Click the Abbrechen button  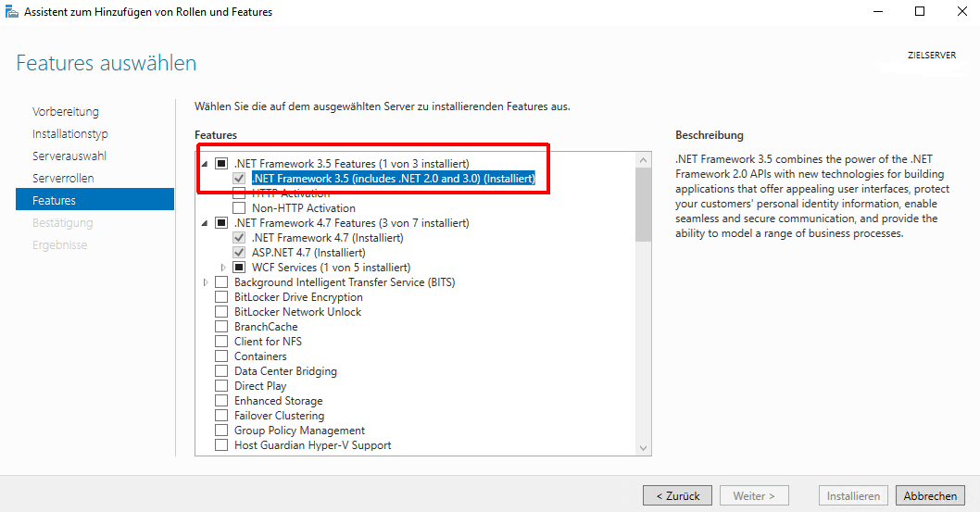pos(930,495)
